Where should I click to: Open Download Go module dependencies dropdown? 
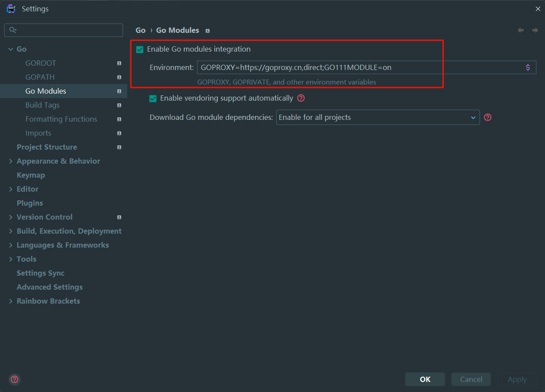click(x=377, y=117)
